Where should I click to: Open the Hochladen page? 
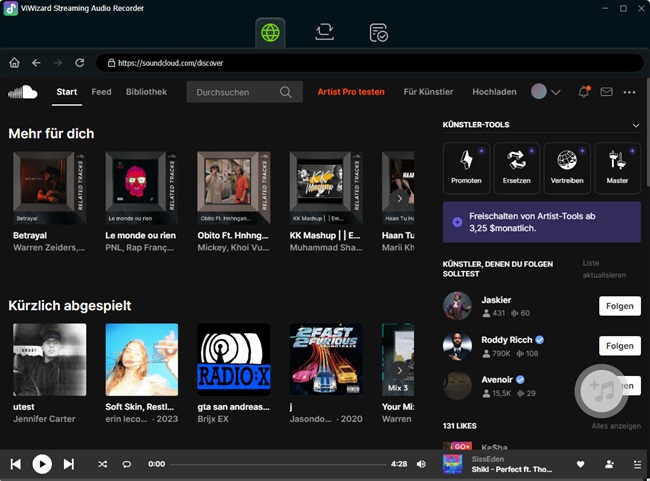[x=494, y=92]
